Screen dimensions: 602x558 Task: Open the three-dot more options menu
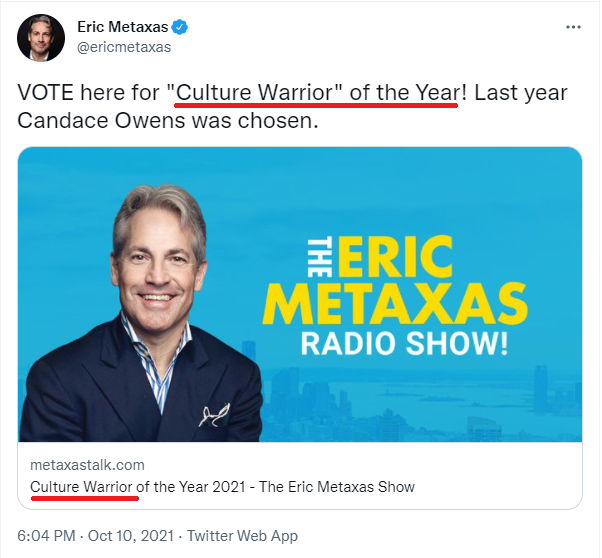pos(573,27)
